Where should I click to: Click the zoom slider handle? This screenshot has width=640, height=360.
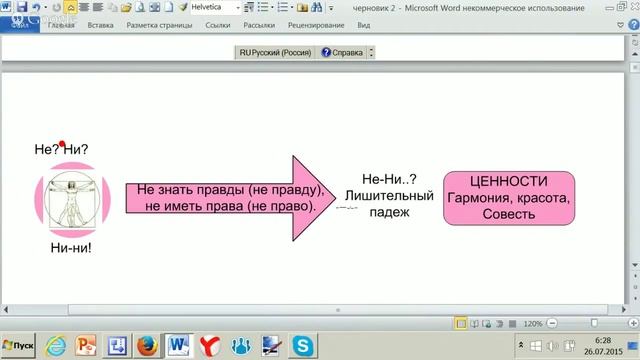tap(594, 323)
